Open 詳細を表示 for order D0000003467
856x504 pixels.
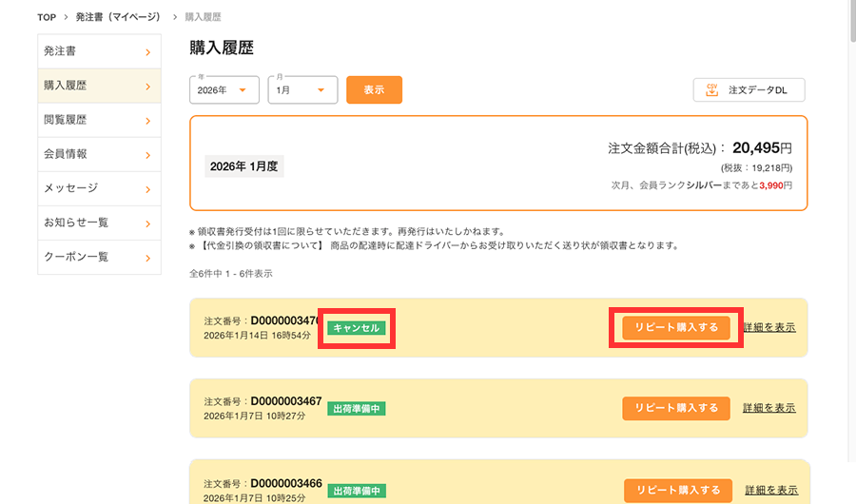click(x=769, y=408)
